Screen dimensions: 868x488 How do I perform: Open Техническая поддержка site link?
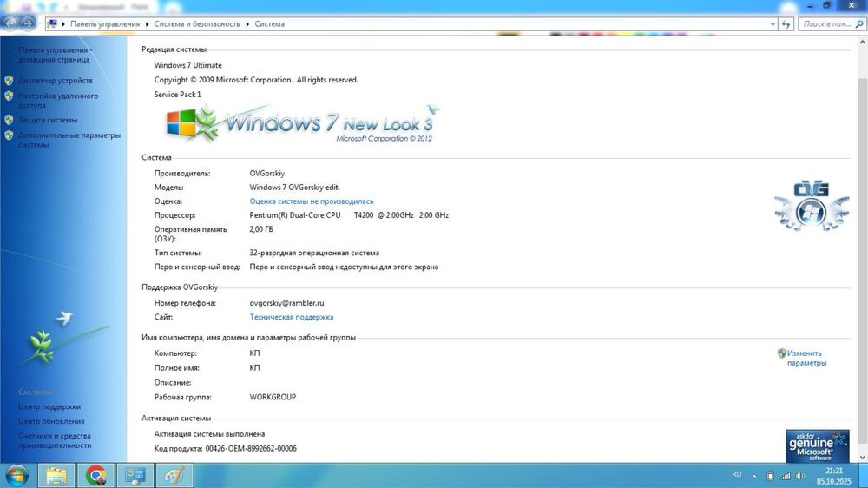point(291,317)
